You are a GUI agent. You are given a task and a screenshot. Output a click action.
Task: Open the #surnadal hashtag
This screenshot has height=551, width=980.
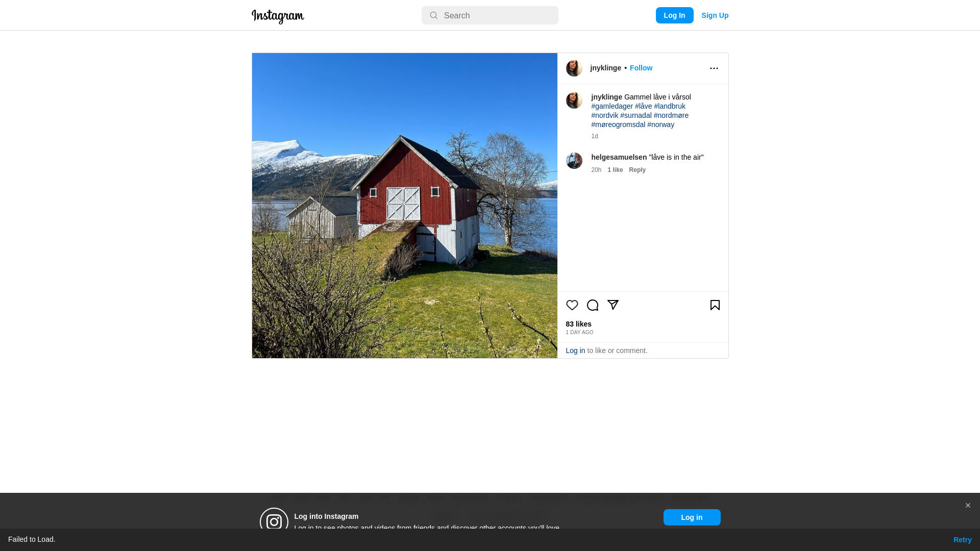tap(635, 115)
